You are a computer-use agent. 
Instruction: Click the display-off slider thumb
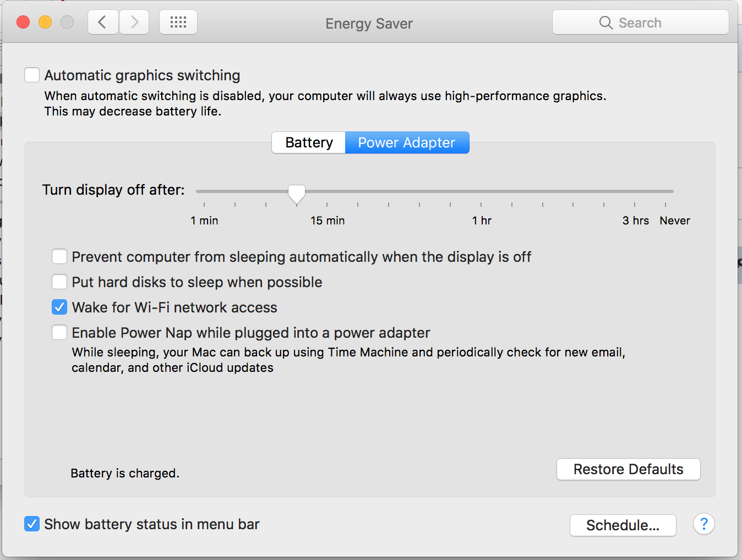(x=297, y=194)
